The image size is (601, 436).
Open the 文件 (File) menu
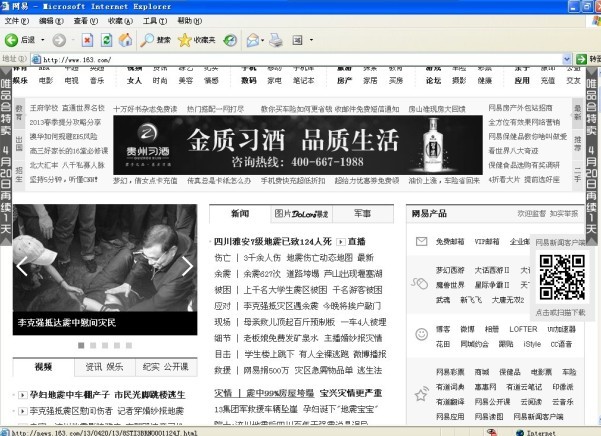coord(15,20)
